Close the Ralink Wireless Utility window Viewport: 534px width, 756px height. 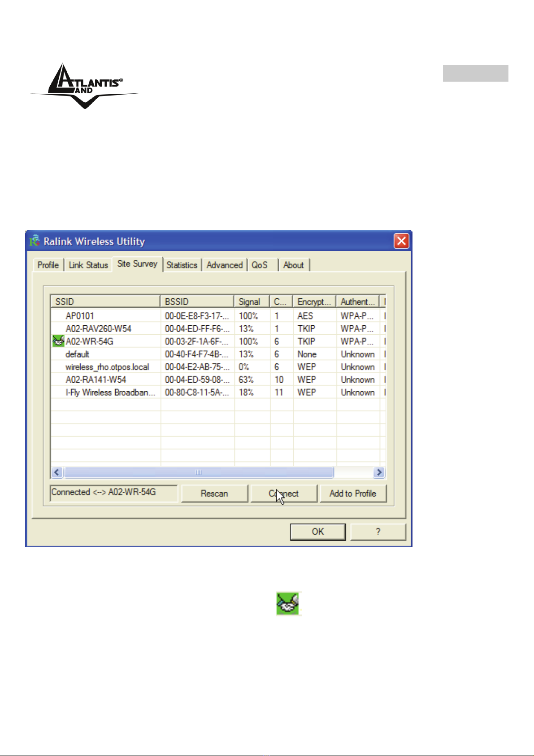point(401,241)
